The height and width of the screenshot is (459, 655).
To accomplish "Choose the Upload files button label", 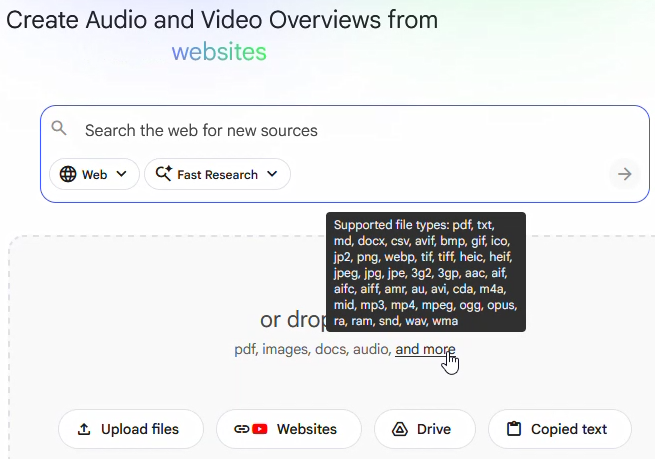I will (140, 429).
